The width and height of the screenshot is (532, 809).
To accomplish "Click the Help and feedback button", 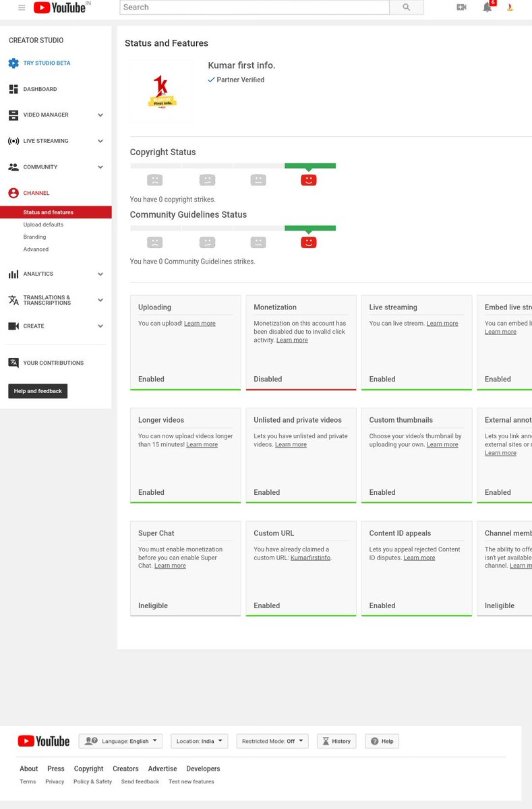I will [38, 391].
